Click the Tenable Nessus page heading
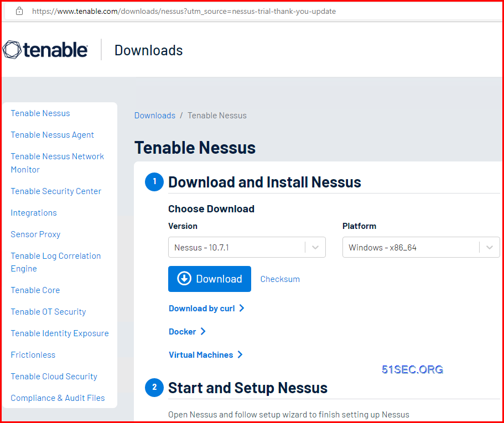 click(195, 148)
